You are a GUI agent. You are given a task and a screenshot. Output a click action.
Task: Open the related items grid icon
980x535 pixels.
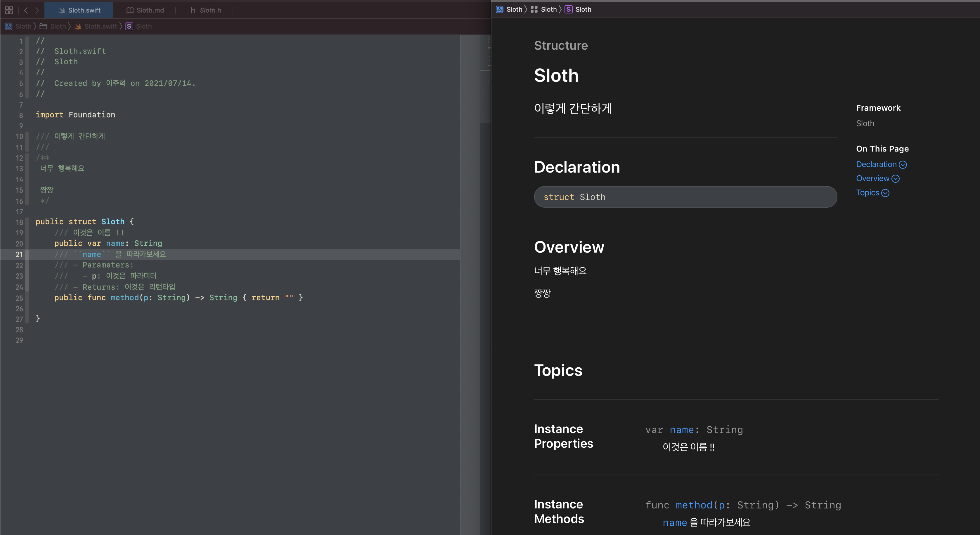[x=9, y=10]
